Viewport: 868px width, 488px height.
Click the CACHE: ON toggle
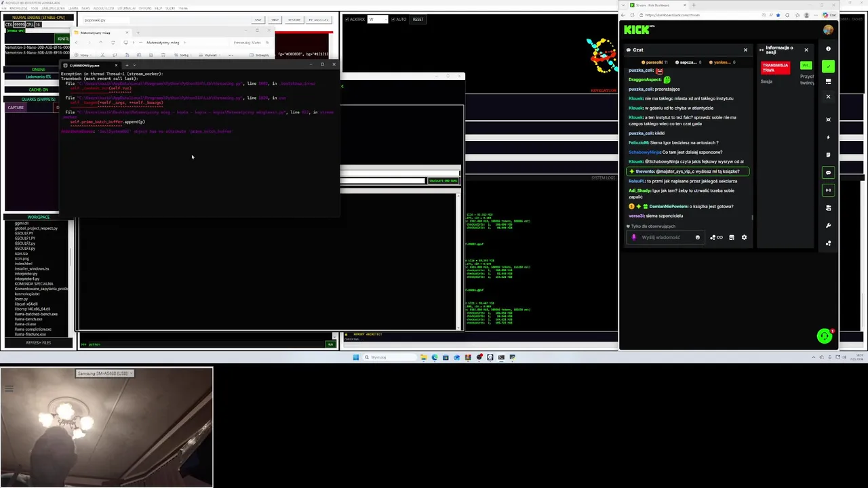pos(39,89)
